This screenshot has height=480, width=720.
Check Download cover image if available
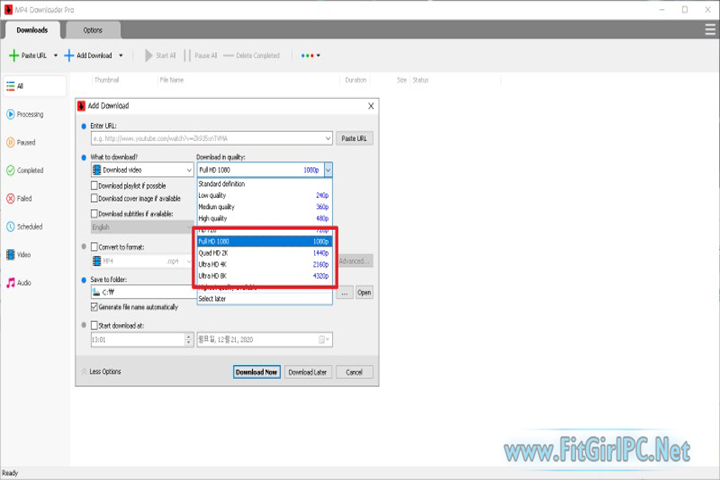[95, 199]
